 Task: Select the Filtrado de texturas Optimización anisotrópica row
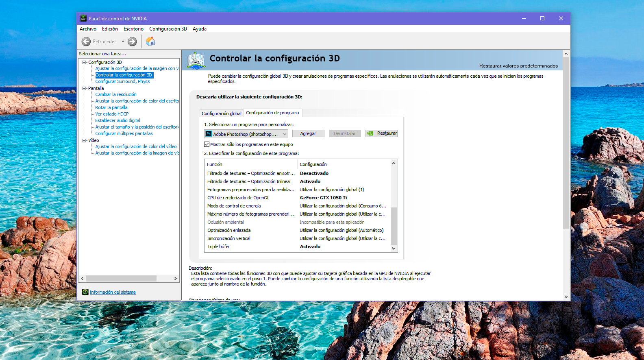pos(298,173)
